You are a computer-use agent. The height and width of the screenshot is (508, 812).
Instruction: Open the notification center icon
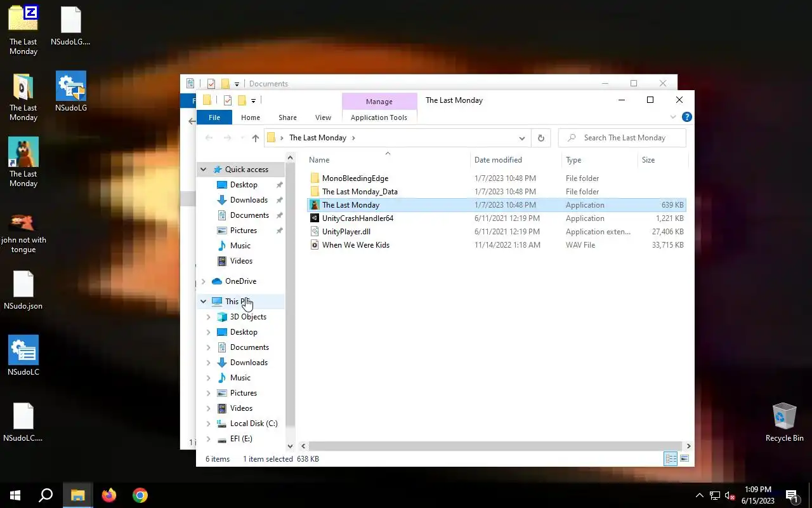pos(792,495)
